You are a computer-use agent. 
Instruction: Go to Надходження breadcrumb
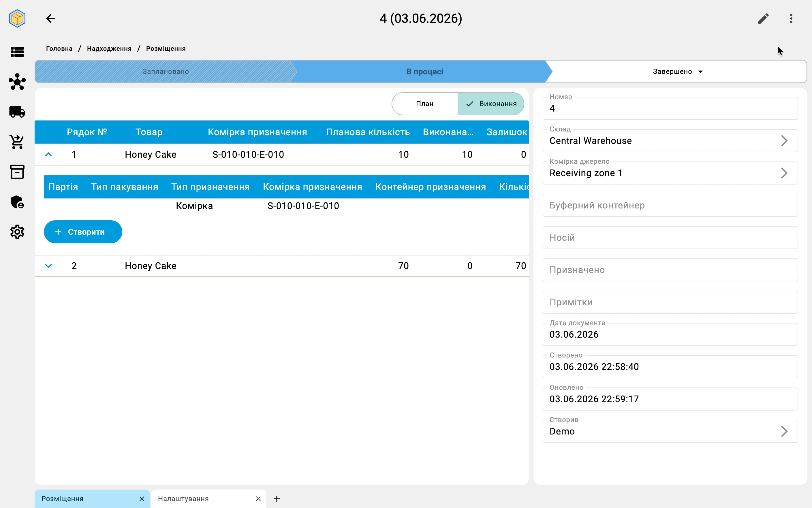tap(109, 48)
